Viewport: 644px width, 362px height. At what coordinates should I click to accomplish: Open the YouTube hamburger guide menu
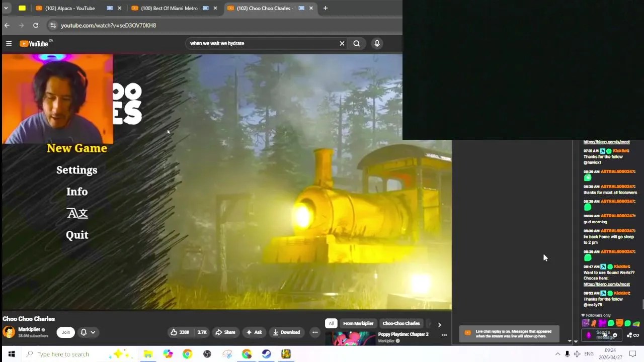(9, 44)
